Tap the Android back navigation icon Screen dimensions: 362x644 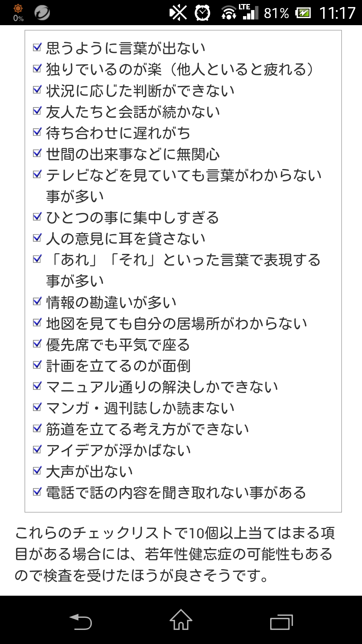[80, 622]
